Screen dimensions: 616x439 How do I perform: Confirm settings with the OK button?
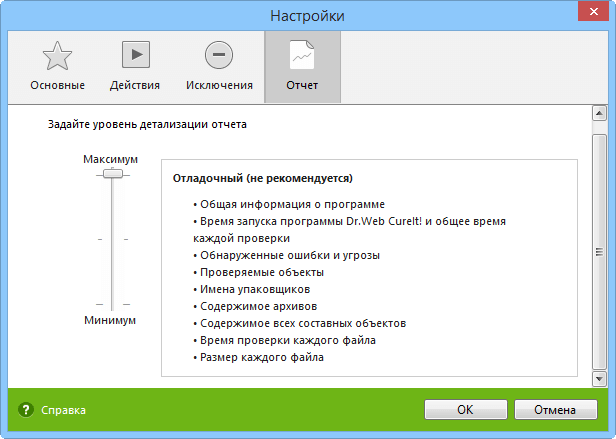(466, 410)
